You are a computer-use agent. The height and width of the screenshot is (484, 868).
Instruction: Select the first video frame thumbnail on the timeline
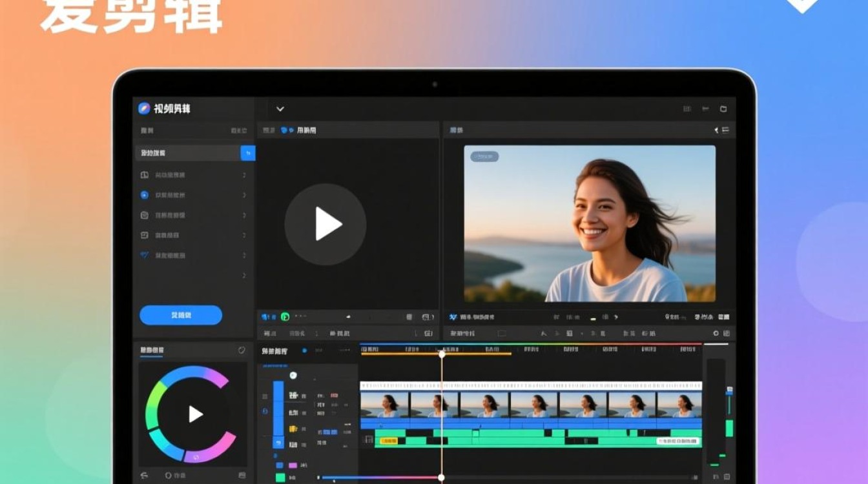point(384,405)
